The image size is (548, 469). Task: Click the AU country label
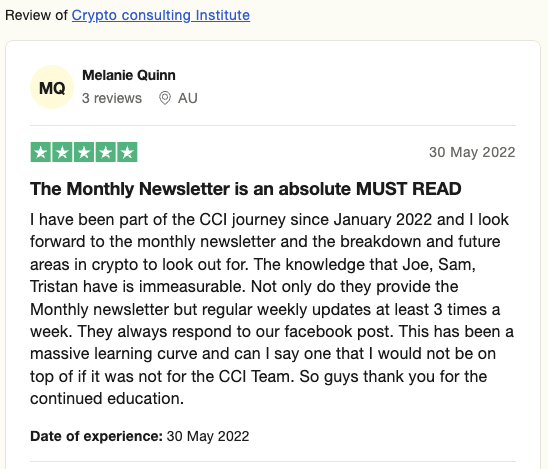coord(188,98)
